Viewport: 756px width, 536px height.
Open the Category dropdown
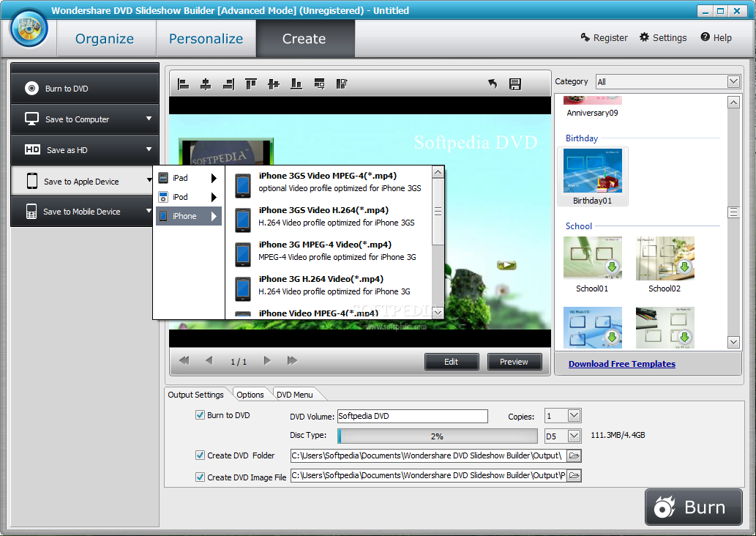[x=733, y=81]
